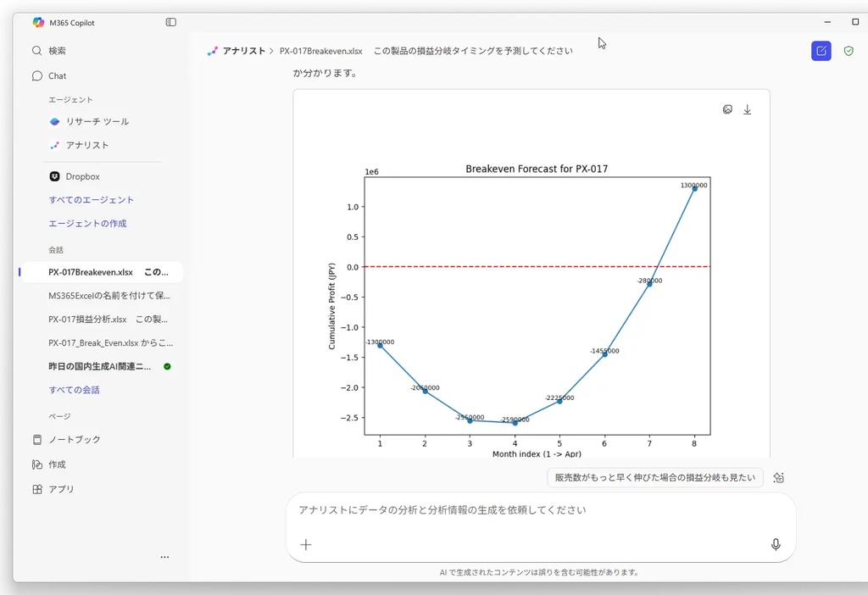Click the new chat compose icon
This screenshot has height=595, width=868.
tap(821, 51)
